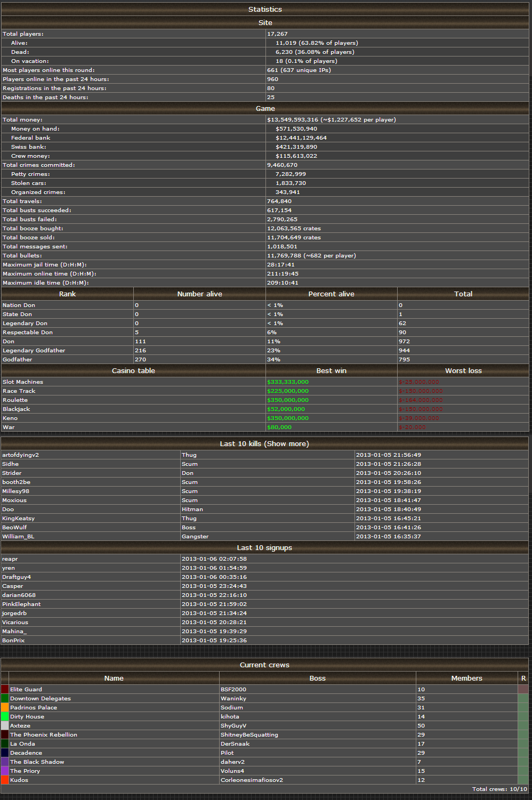View boss DerSnaak's profile
The width and height of the screenshot is (532, 800).
tap(235, 744)
